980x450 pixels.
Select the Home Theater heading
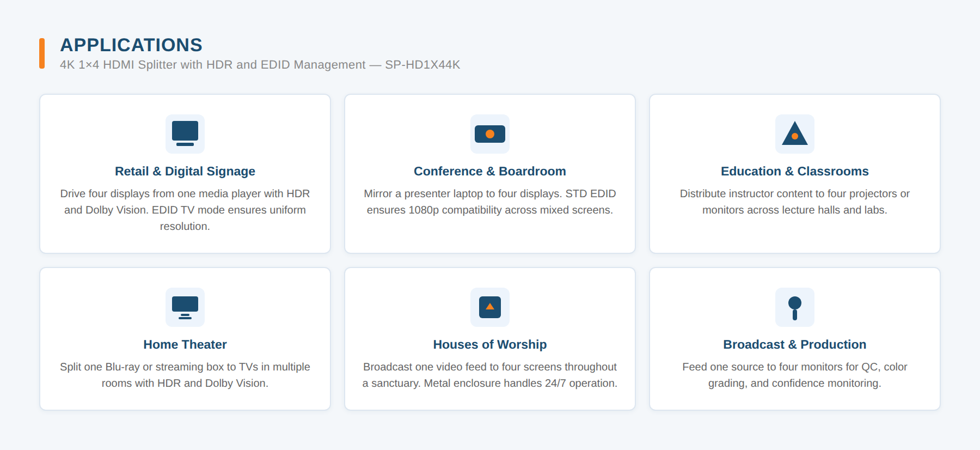[185, 344]
